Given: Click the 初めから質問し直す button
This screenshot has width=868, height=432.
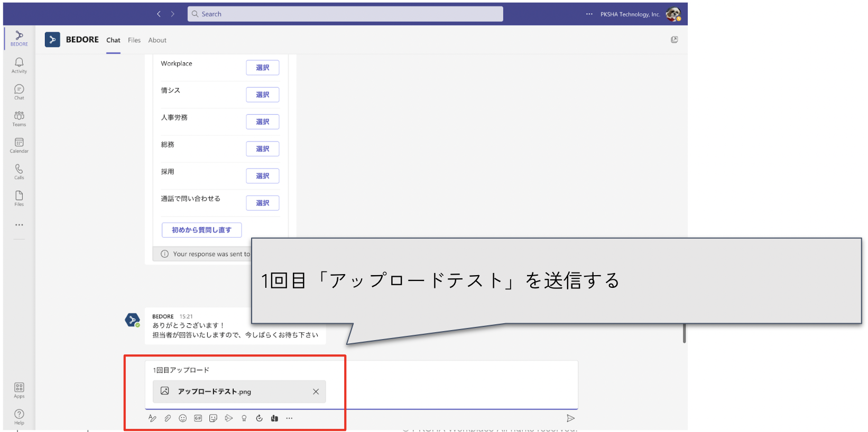Looking at the screenshot, I should tap(201, 230).
